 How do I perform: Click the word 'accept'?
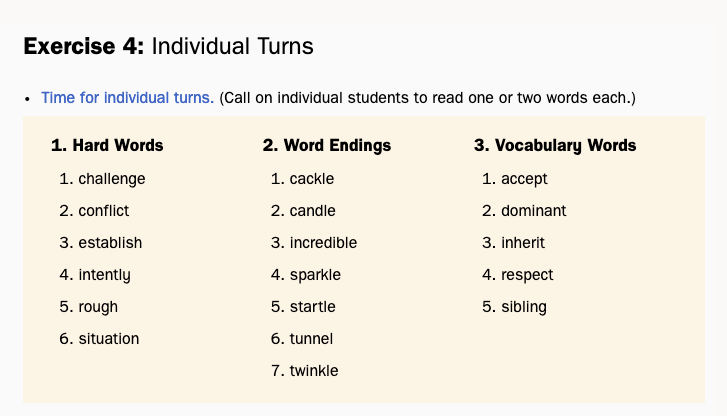point(524,179)
